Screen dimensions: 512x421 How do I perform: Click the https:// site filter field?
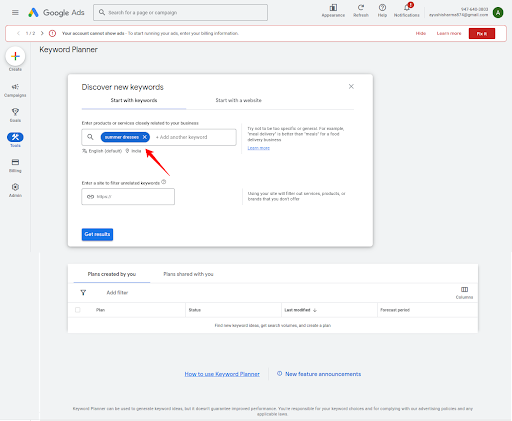pyautogui.click(x=128, y=197)
